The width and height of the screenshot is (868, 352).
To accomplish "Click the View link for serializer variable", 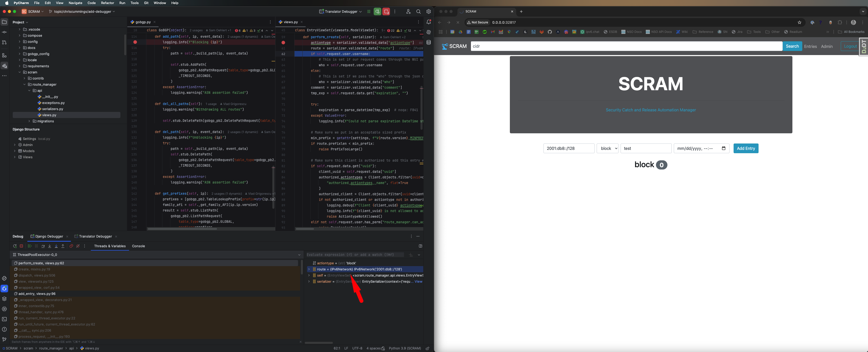I will [x=418, y=281].
